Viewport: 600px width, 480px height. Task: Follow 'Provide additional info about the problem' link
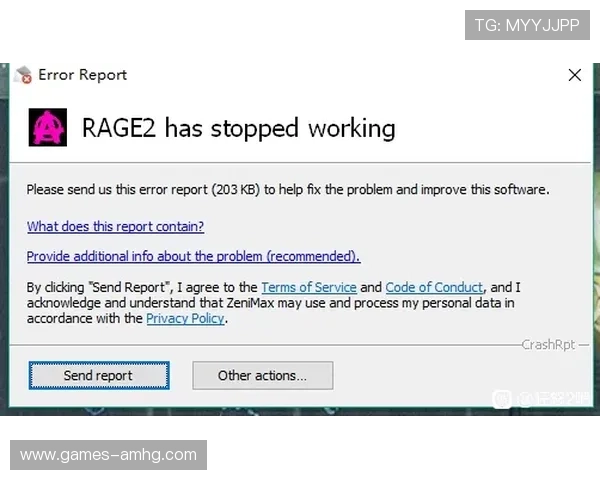tap(194, 256)
